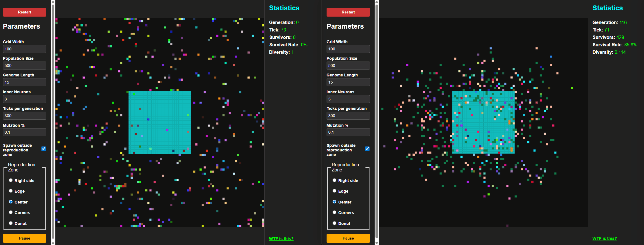The image size is (644, 245).
Task: Click cyan reproduction zone in right grid
Action: pyautogui.click(x=483, y=122)
